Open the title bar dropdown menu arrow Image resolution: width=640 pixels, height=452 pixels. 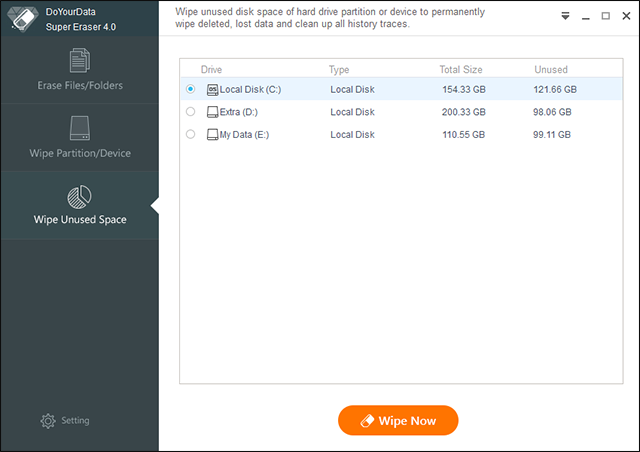pyautogui.click(x=565, y=16)
